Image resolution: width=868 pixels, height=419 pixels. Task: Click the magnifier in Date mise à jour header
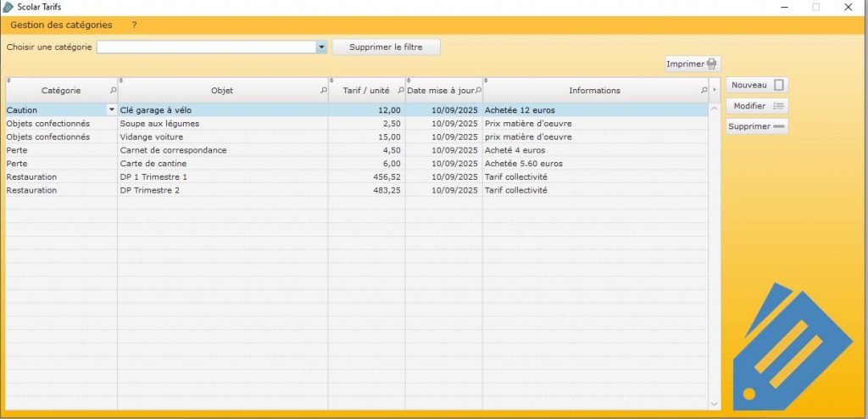coord(478,91)
